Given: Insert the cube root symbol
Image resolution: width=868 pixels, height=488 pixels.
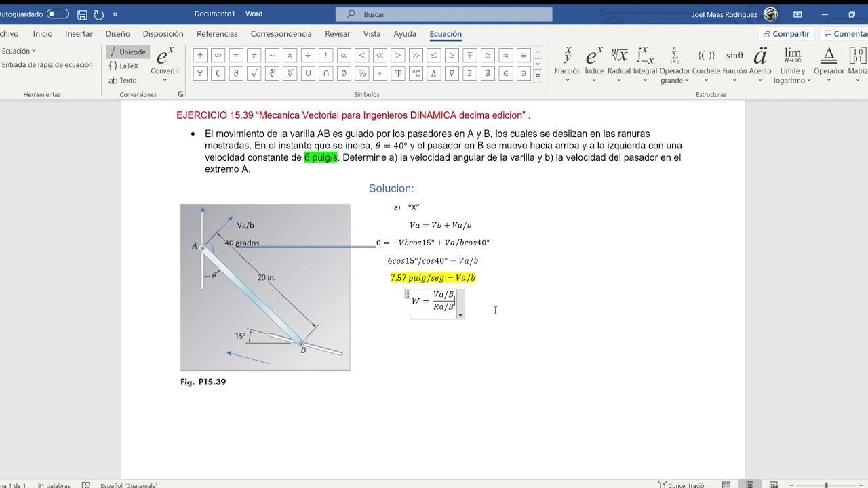Looking at the screenshot, I should click(272, 73).
